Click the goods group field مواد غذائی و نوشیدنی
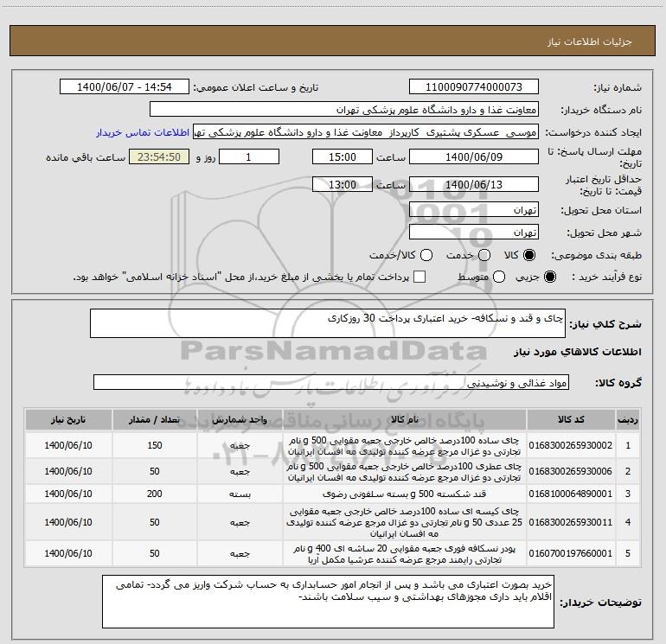This screenshot has height=644, width=666. [331, 382]
